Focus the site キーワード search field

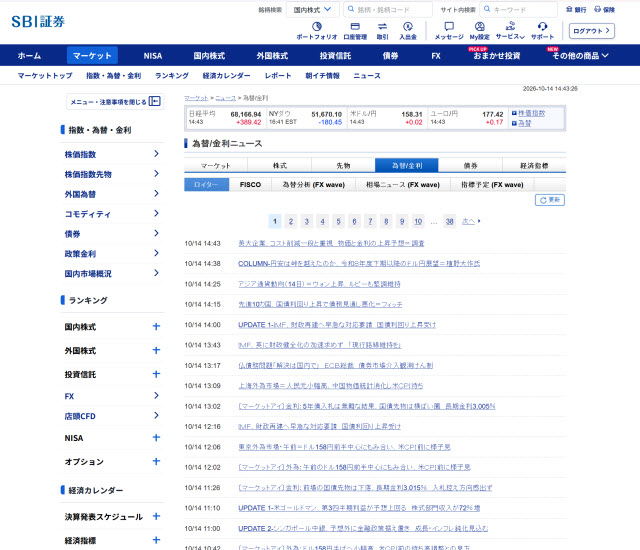tap(518, 9)
